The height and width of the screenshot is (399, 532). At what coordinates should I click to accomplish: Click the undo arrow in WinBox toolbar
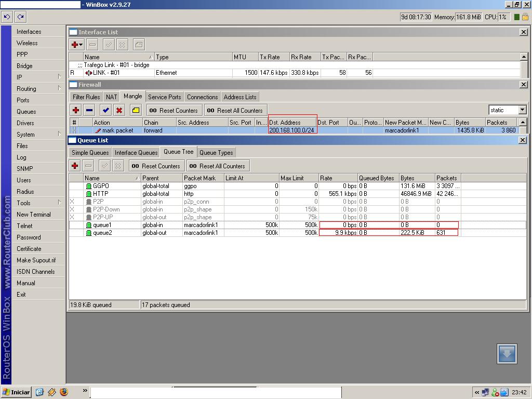pos(7,17)
